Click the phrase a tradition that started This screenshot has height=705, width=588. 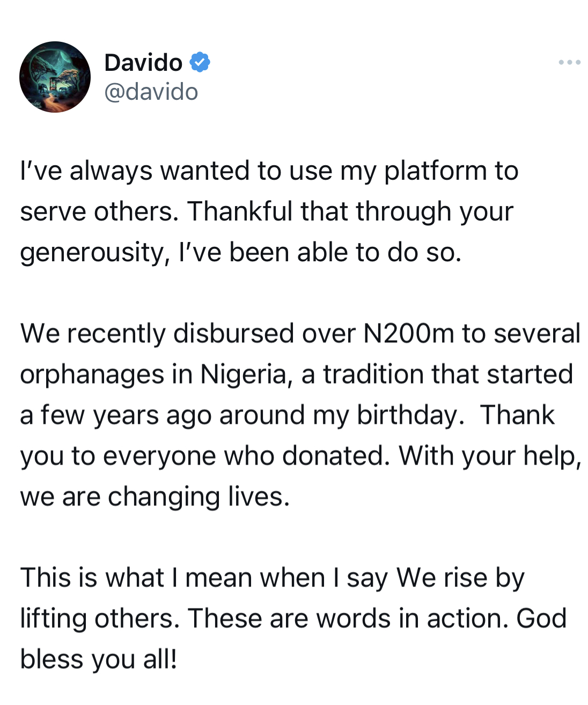[x=437, y=374]
